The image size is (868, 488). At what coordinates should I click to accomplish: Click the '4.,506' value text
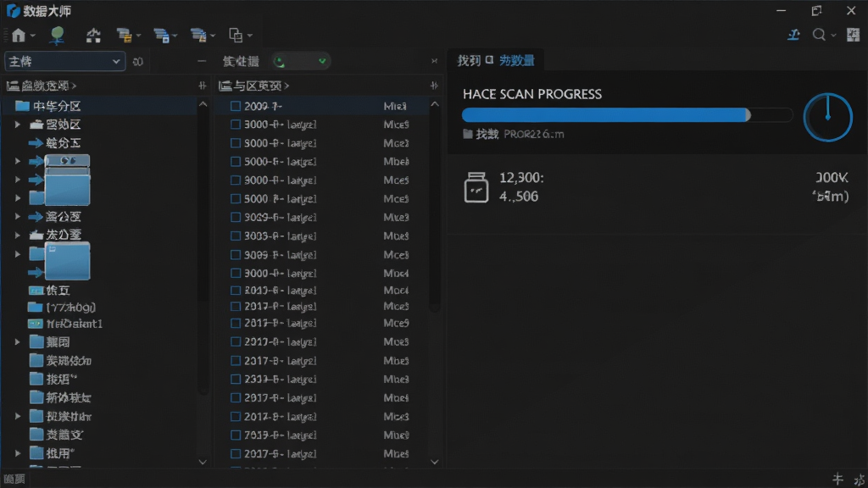point(519,197)
